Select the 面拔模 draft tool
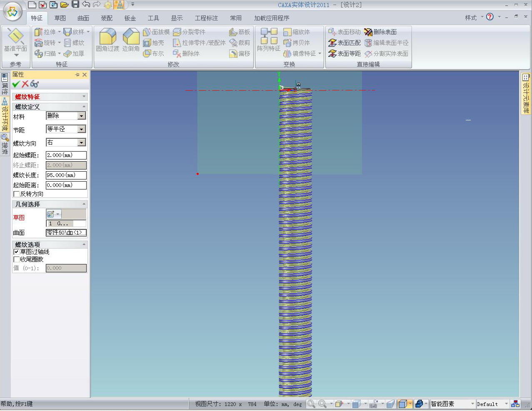 click(156, 32)
